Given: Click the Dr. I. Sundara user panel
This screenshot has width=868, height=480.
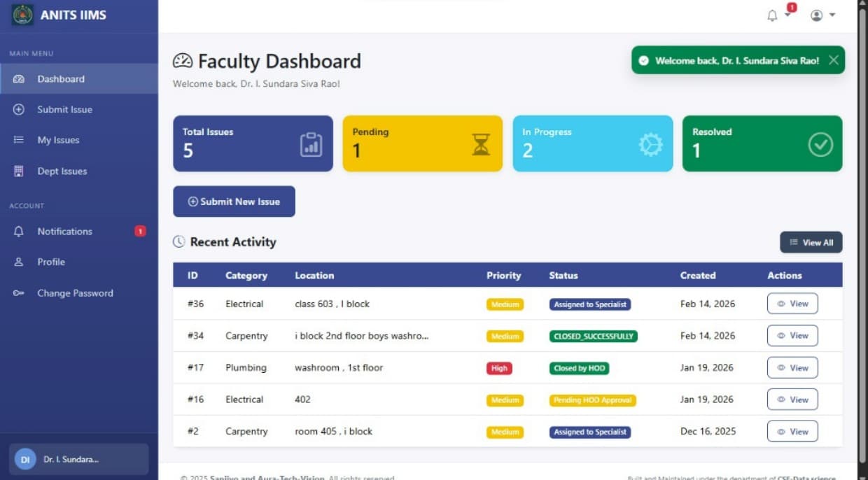Looking at the screenshot, I should 78,459.
